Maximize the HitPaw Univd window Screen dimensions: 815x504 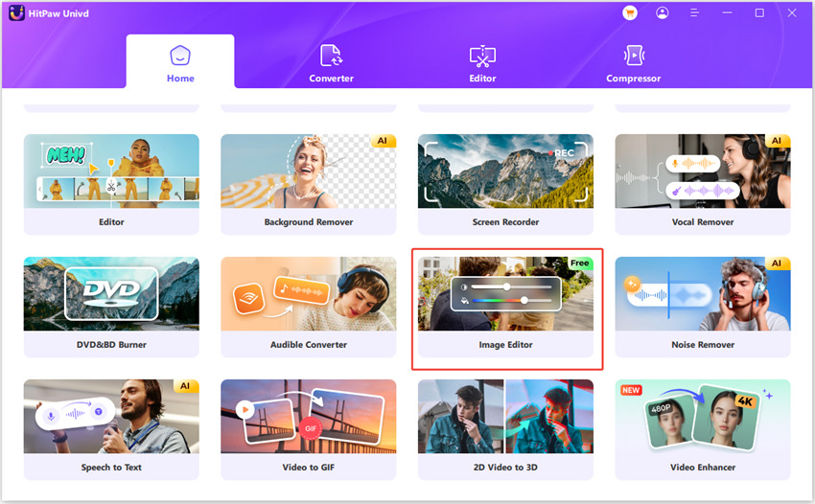[759, 13]
